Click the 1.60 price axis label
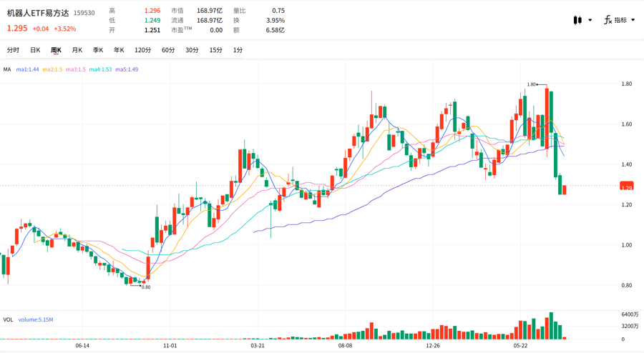The width and height of the screenshot is (644, 353). coord(627,124)
